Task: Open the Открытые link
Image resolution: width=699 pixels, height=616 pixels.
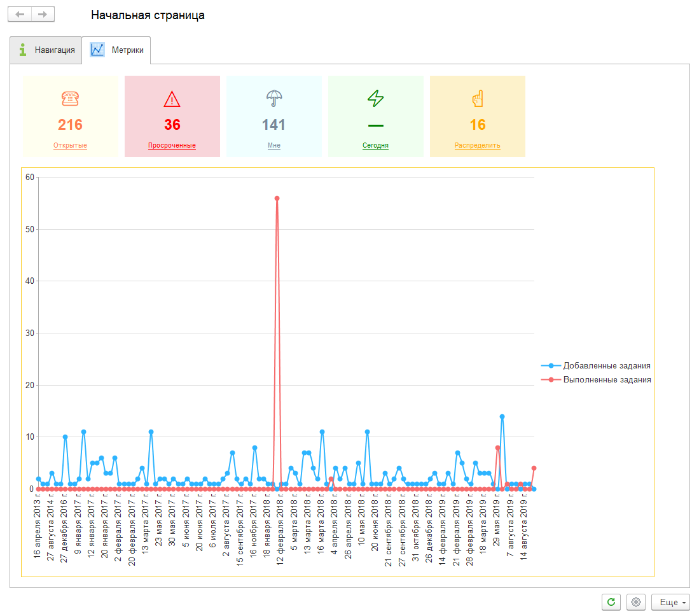Action: tap(70, 146)
